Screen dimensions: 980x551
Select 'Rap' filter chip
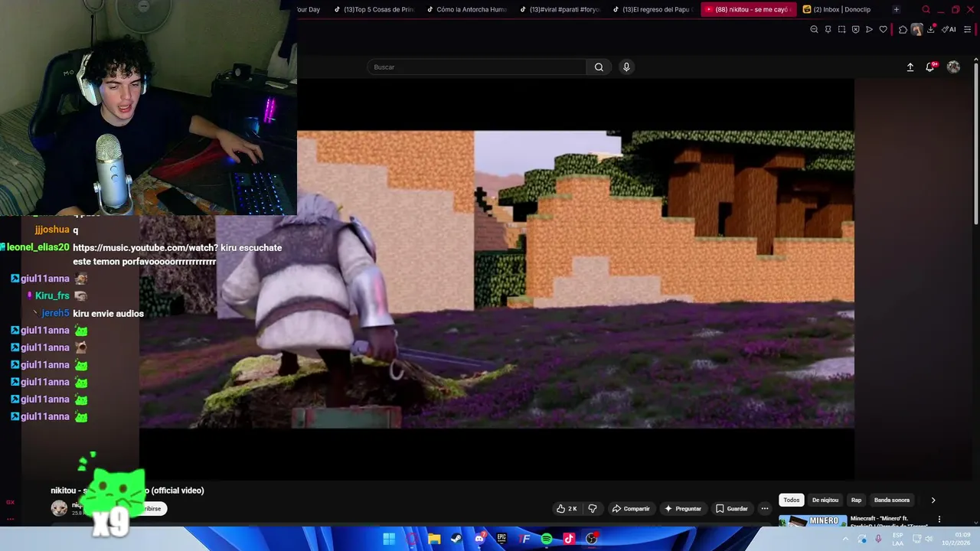pos(856,500)
